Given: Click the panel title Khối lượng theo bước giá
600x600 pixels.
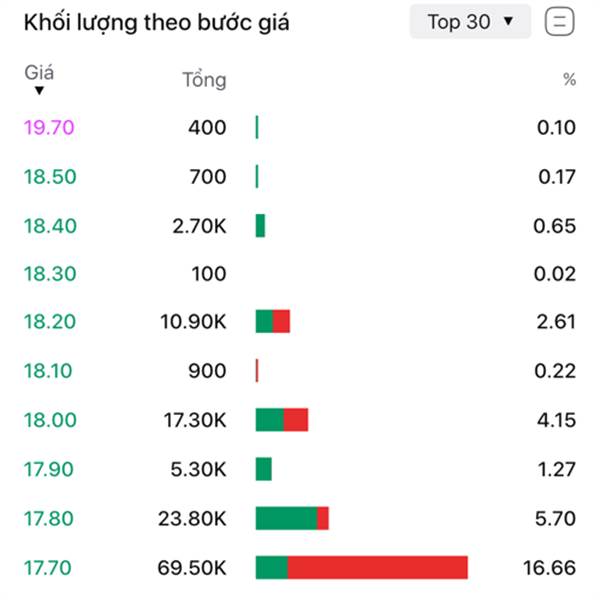Looking at the screenshot, I should point(157,22).
